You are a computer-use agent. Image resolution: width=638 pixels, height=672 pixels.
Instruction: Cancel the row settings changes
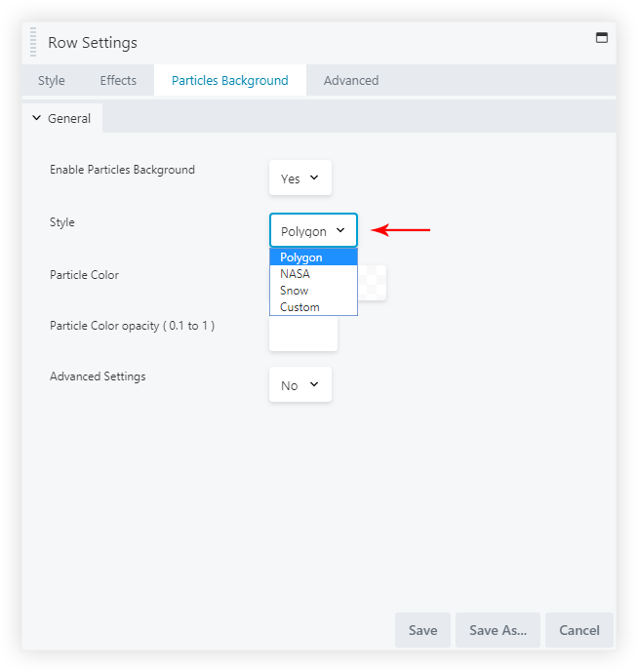coord(578,630)
